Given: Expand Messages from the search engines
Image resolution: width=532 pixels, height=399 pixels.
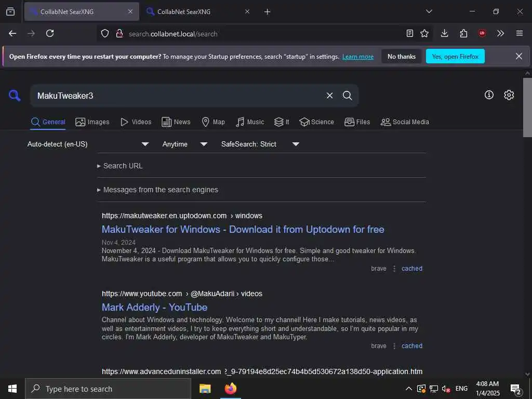Looking at the screenshot, I should [x=158, y=190].
